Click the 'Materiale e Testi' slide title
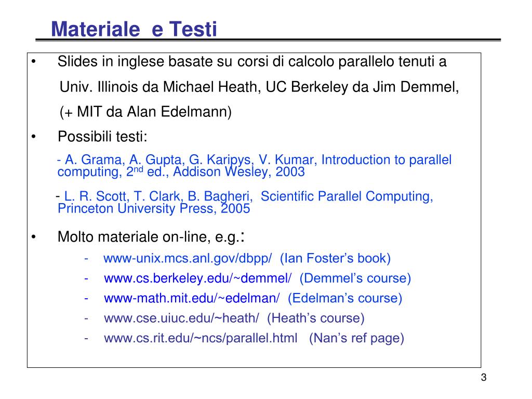Image resolution: width=532 pixels, height=399 pixels. point(134,29)
